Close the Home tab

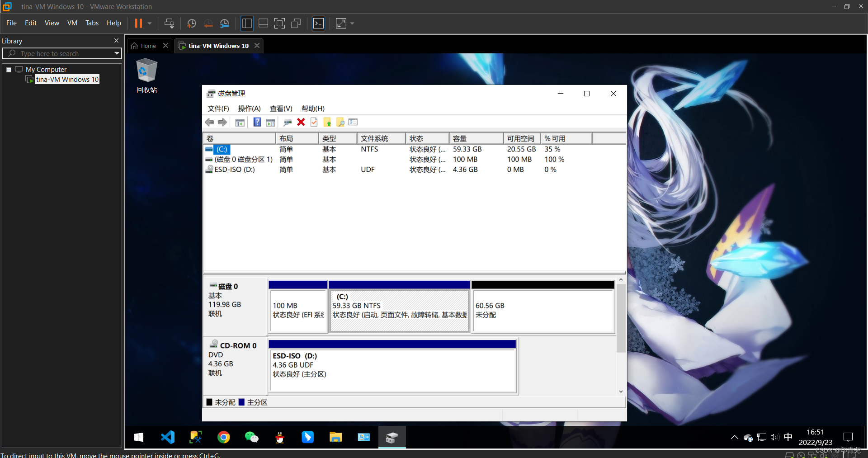(x=165, y=46)
